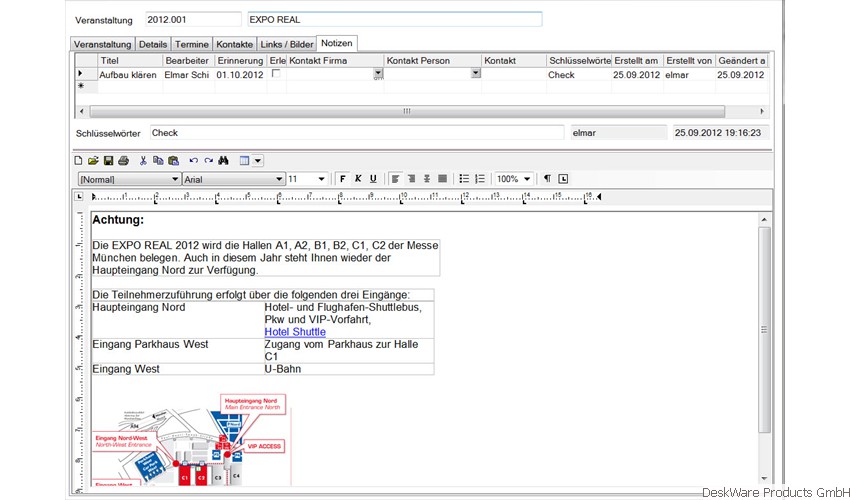
Task: Center the text alignment
Action: pyautogui.click(x=427, y=179)
